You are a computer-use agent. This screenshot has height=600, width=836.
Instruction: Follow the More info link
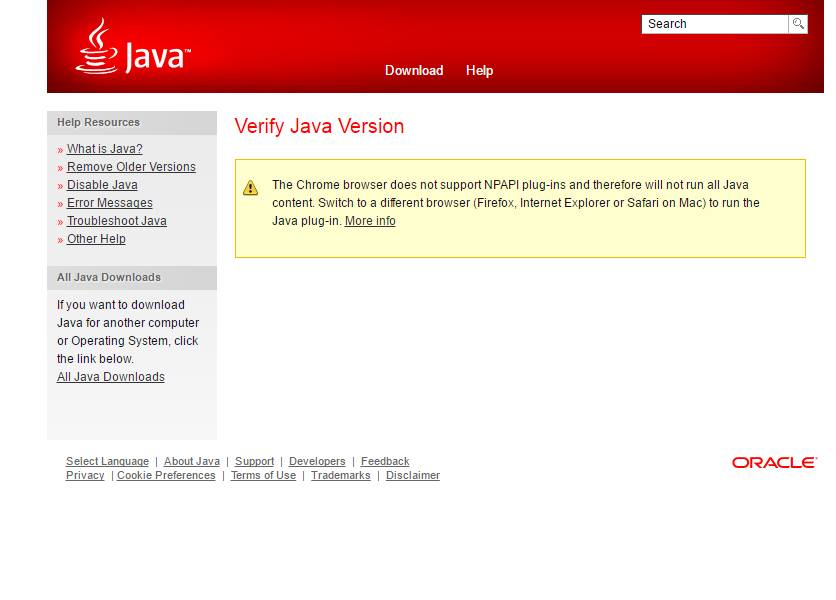click(x=370, y=221)
